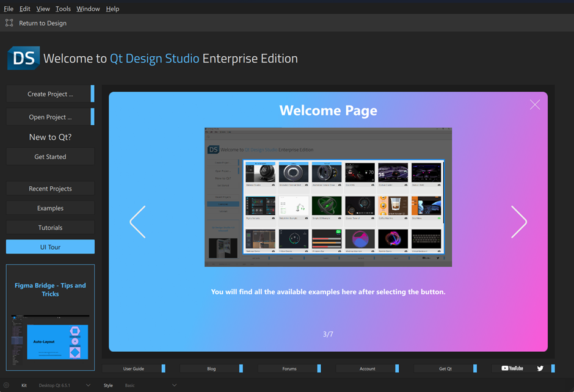This screenshot has height=392, width=574.
Task: Click the Return to Design icon
Action: click(x=9, y=23)
